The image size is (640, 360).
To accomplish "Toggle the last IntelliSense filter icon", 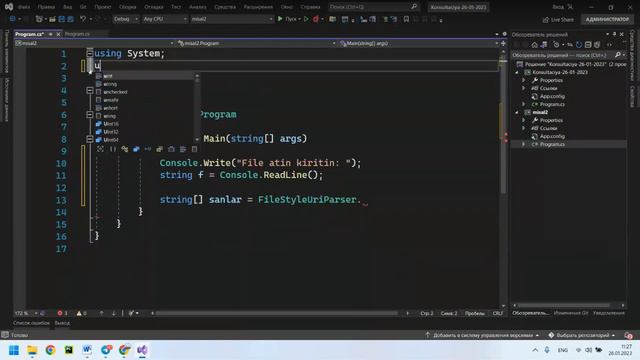I will 194,149.
